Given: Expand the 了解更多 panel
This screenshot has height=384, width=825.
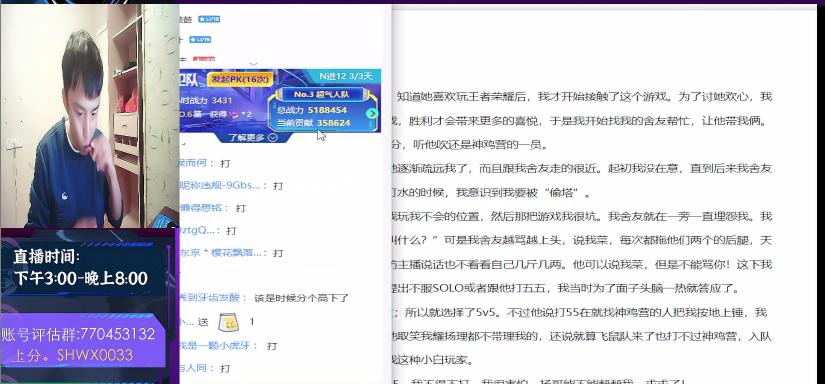Looking at the screenshot, I should tap(253, 138).
